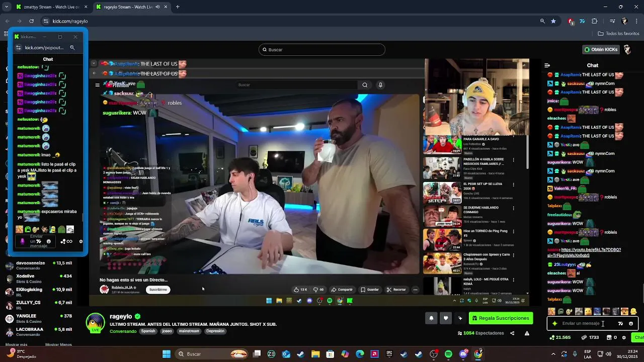The height and width of the screenshot is (362, 644).
Task: Click the Windows taskbar search box
Action: click(x=213, y=354)
